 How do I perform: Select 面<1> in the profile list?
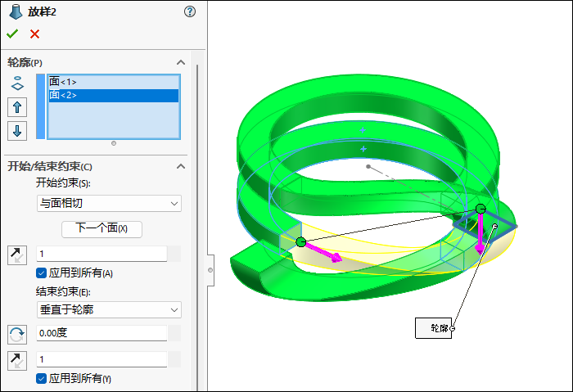(114, 82)
